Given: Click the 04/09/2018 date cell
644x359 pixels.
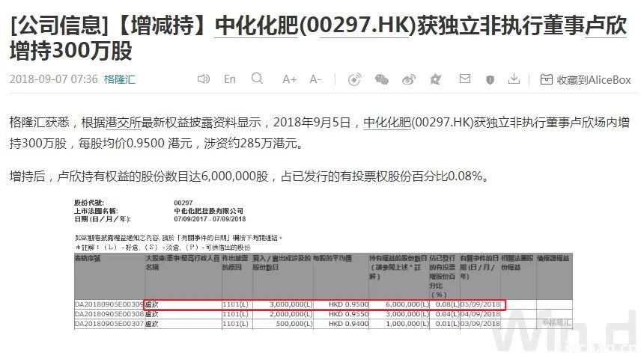Looking at the screenshot, I should tap(480, 314).
